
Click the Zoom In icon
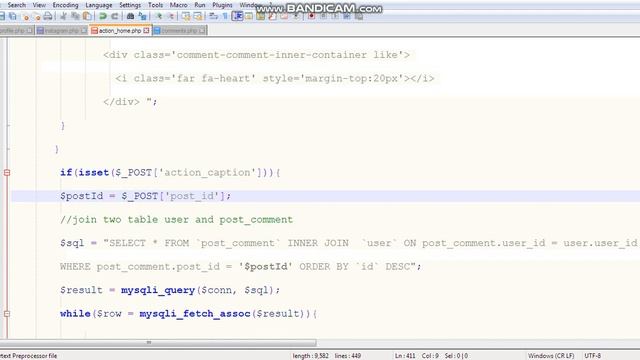click(x=158, y=16)
